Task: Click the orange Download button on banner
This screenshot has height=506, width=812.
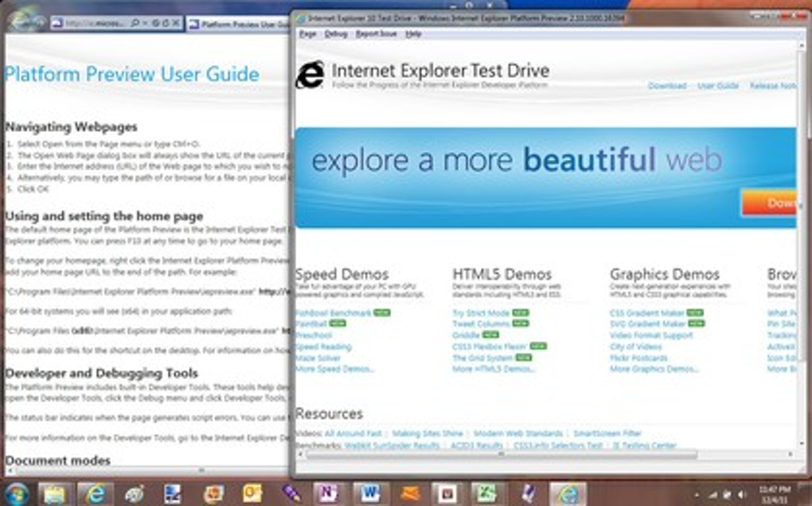Action: (770, 203)
